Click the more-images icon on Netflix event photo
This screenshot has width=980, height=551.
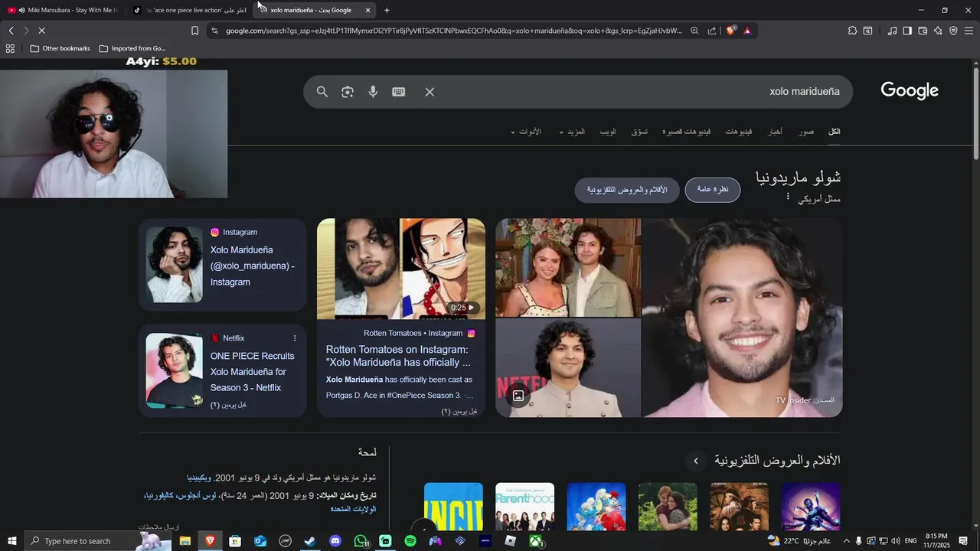518,396
